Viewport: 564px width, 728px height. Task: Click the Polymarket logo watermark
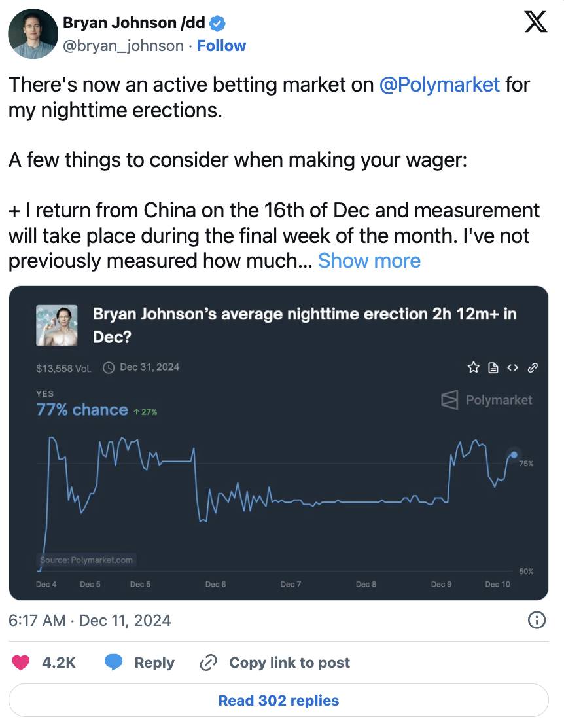(487, 400)
